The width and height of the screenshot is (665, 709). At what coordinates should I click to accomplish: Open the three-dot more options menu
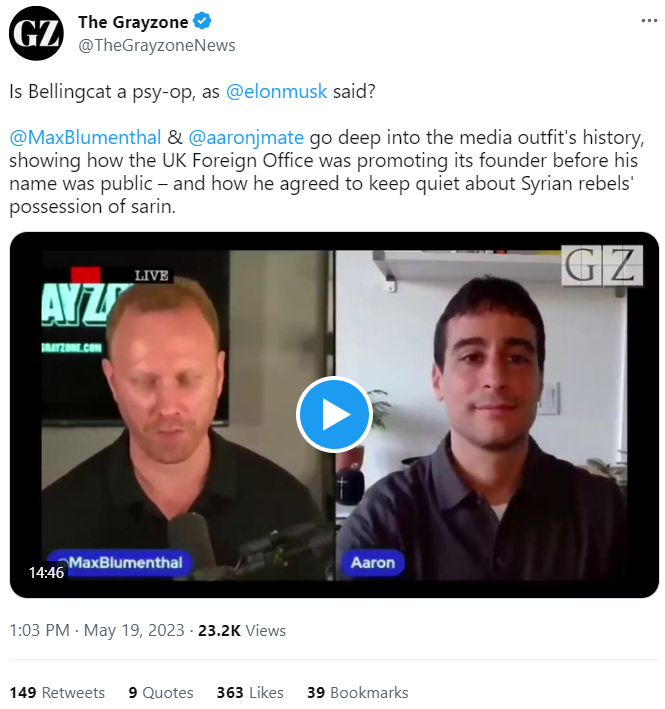click(640, 23)
